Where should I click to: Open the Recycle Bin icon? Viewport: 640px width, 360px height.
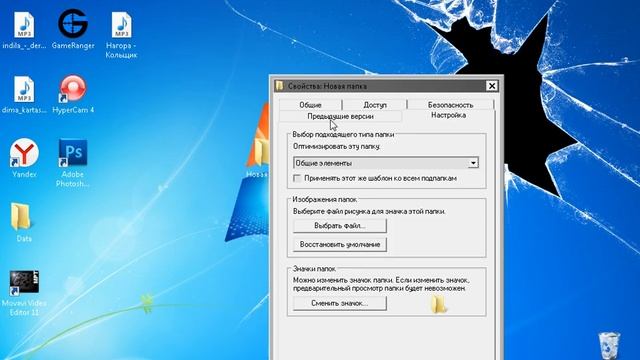609,345
